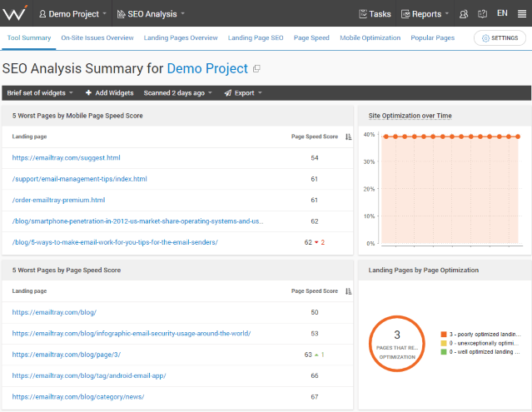Click the plus icon of Add Widgets
532x412 pixels.
[88, 92]
